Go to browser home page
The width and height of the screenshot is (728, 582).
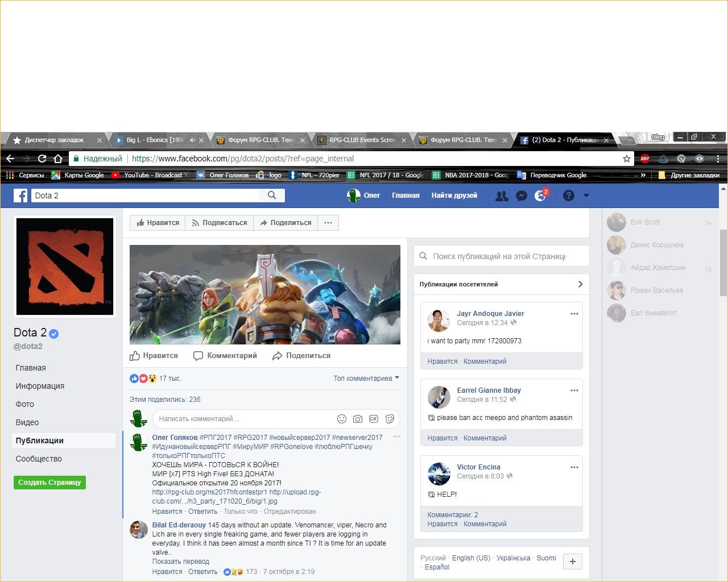(x=57, y=159)
